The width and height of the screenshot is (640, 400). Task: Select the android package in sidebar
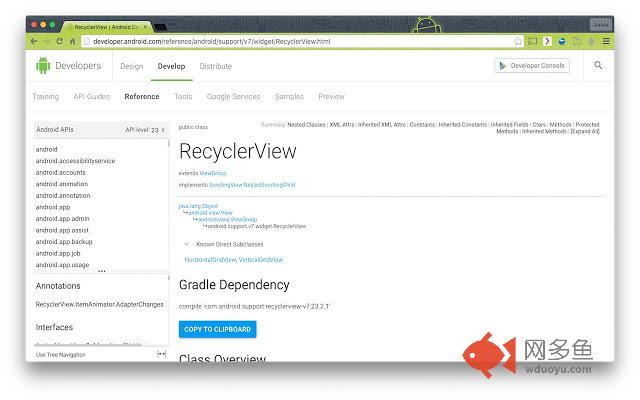point(47,149)
